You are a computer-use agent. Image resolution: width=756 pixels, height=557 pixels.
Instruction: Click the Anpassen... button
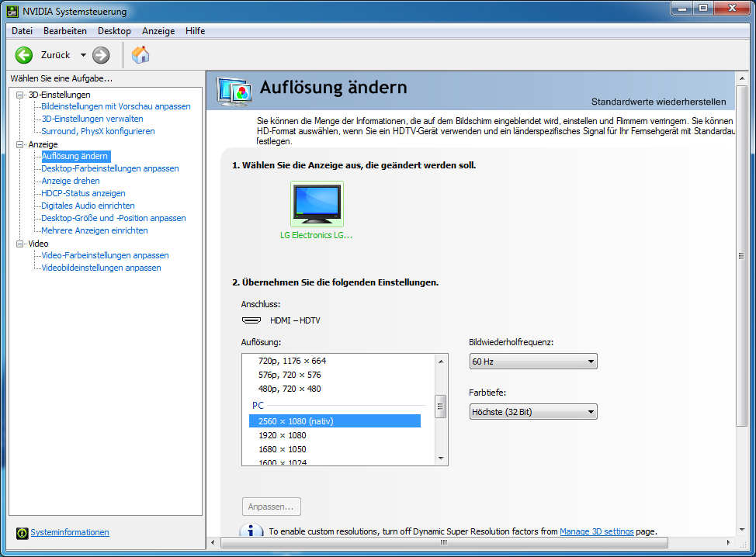pos(272,507)
